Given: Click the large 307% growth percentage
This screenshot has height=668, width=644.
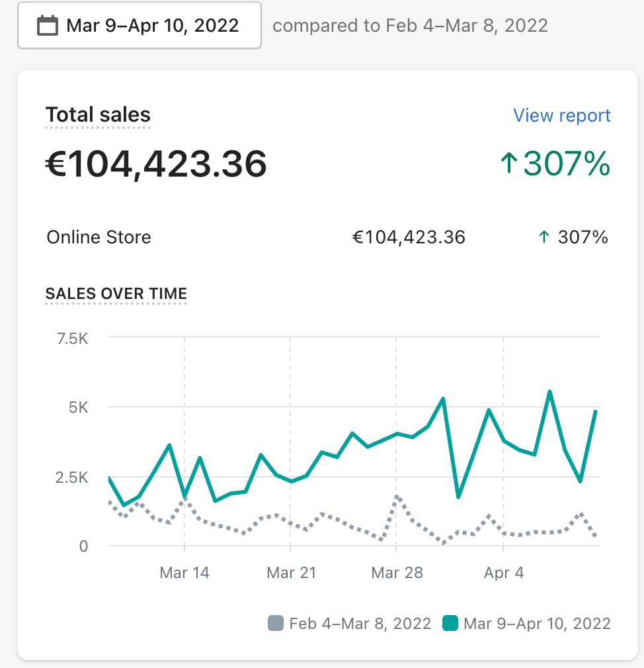Looking at the screenshot, I should click(567, 163).
